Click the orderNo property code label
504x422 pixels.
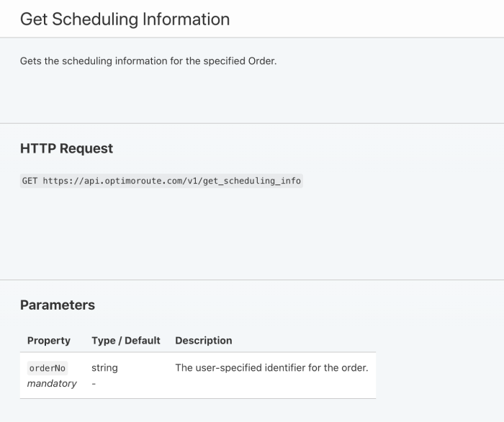point(47,368)
